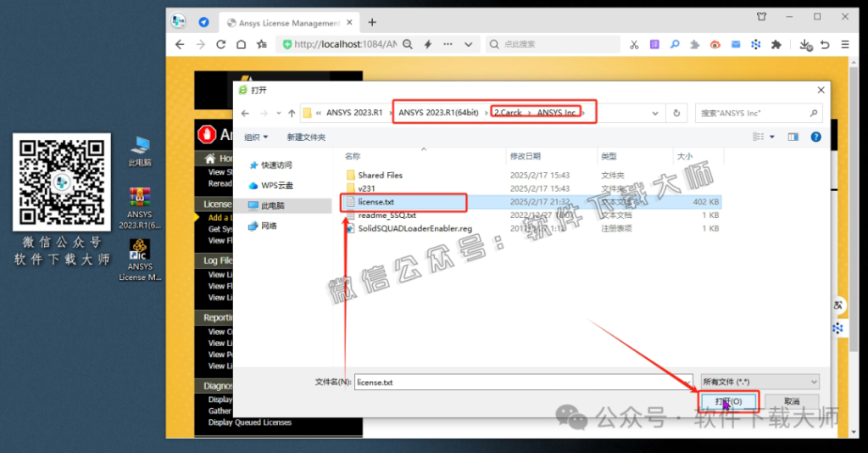
Task: Expand the view options dropdown
Action: pyautogui.click(x=771, y=137)
